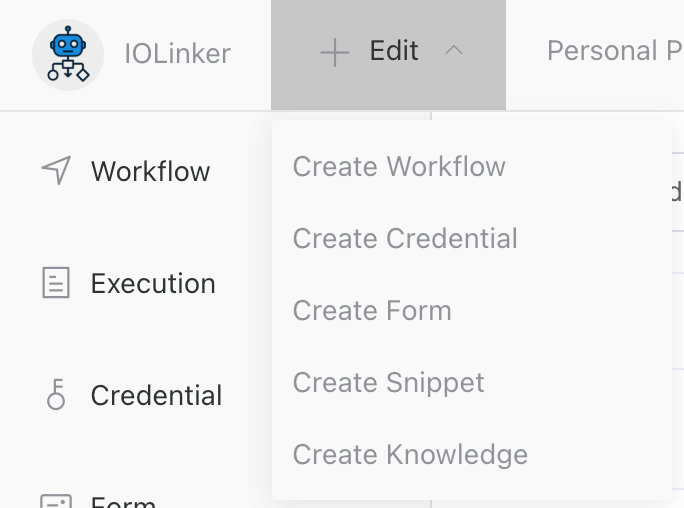Go to Execution in the sidebar
This screenshot has height=508, width=684.
[x=153, y=283]
